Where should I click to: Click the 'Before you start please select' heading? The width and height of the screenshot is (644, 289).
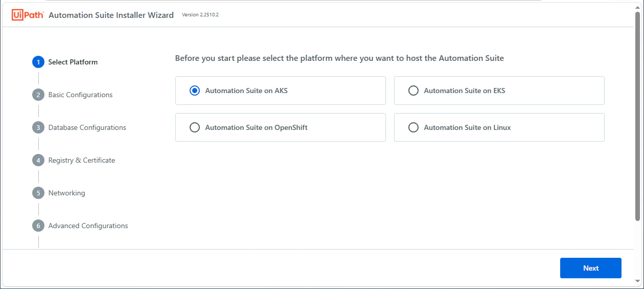339,58
